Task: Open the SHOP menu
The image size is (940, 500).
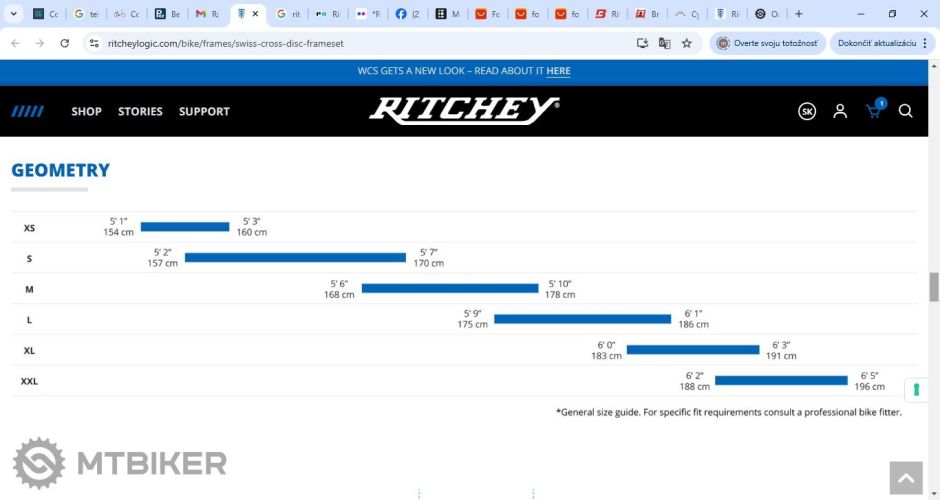Action: (x=86, y=111)
